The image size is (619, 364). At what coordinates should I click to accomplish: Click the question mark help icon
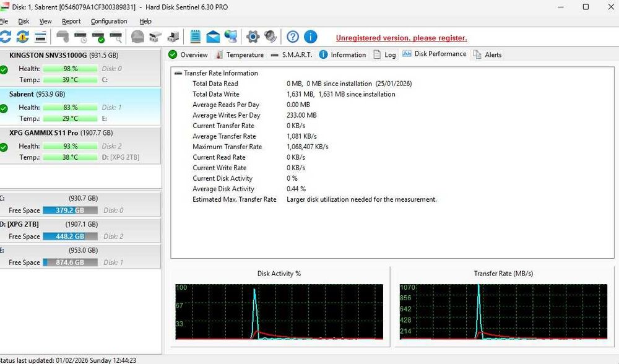tap(293, 37)
